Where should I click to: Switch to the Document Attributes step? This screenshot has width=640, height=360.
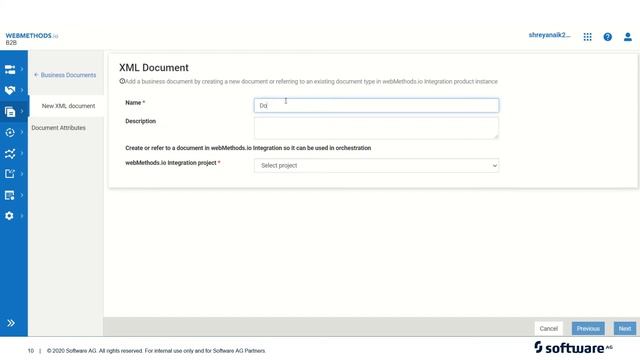pyautogui.click(x=58, y=128)
